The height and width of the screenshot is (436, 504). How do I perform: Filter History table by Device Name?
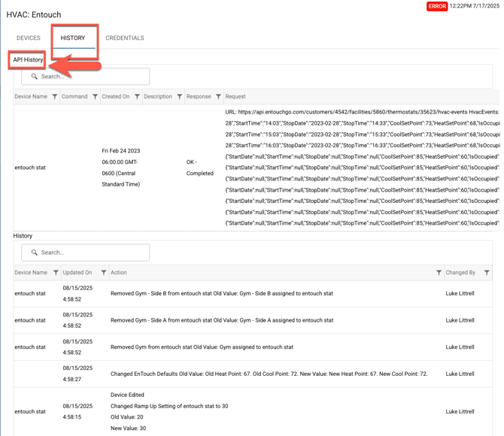(56, 273)
